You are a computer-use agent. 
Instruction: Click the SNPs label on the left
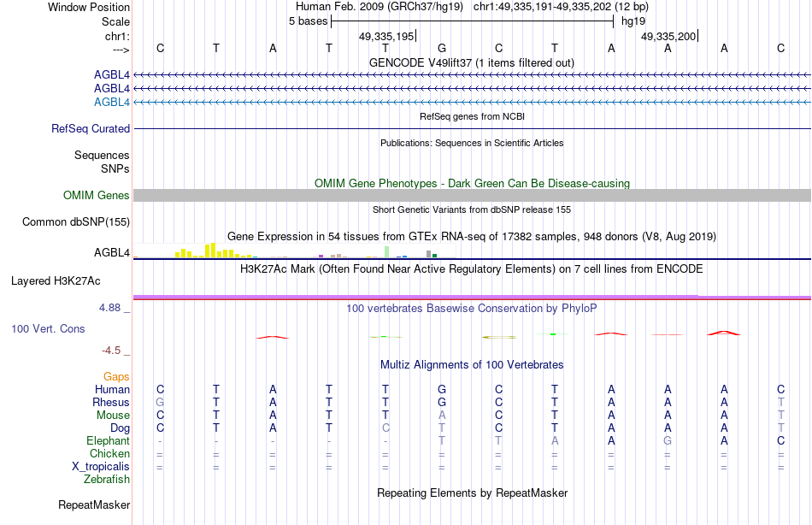[x=115, y=168]
